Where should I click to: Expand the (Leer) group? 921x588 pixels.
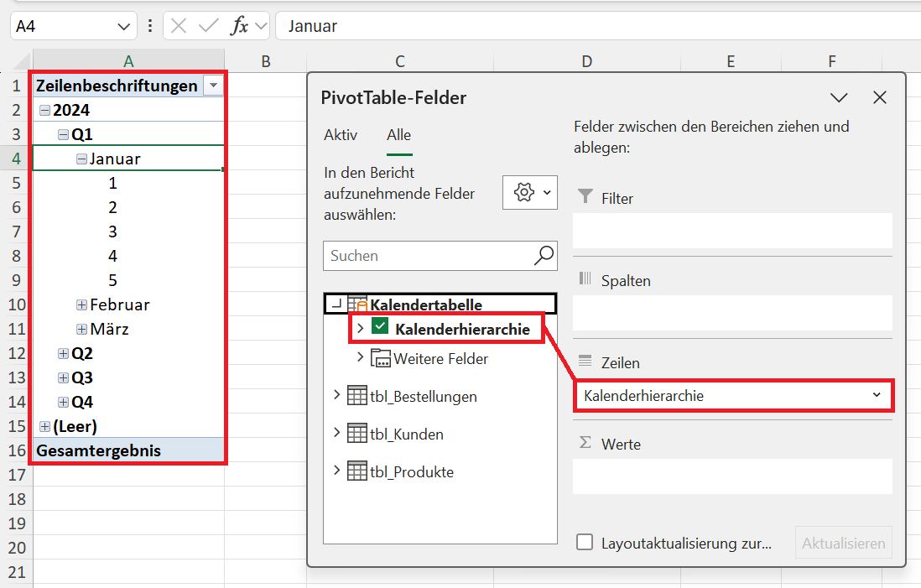pos(44,426)
